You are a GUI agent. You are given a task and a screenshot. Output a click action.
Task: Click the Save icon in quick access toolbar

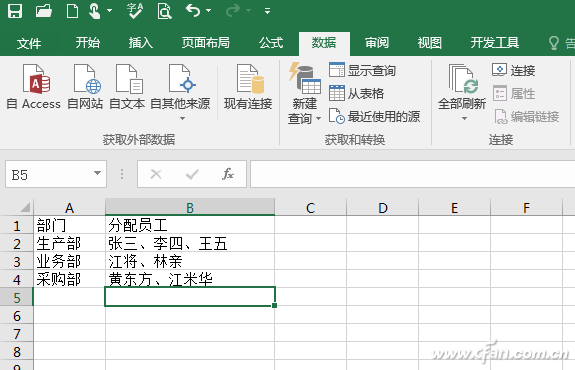coord(15,11)
